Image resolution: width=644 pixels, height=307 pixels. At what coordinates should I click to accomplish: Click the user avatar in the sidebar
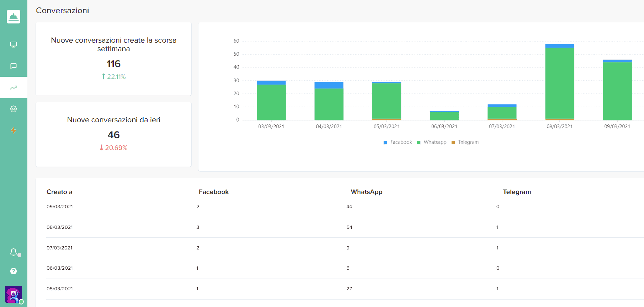(14, 294)
